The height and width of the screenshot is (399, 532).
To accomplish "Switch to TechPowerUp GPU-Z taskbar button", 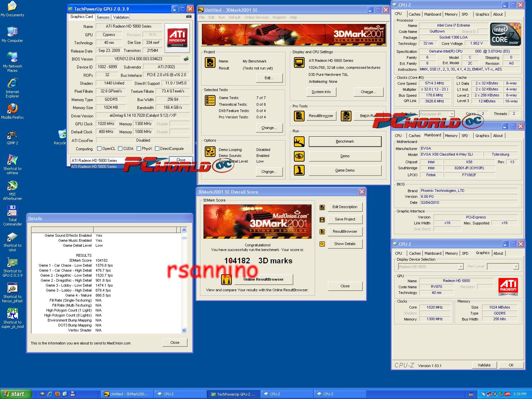I will [x=234, y=394].
